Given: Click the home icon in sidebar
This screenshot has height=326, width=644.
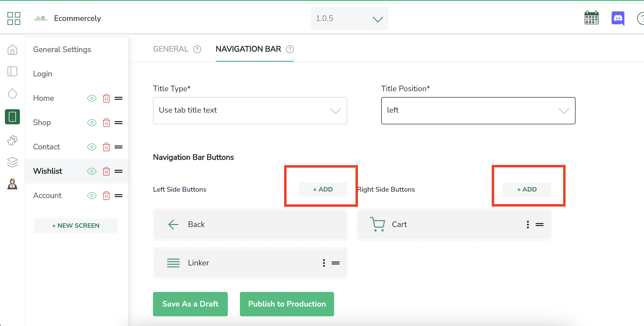Looking at the screenshot, I should pos(12,50).
